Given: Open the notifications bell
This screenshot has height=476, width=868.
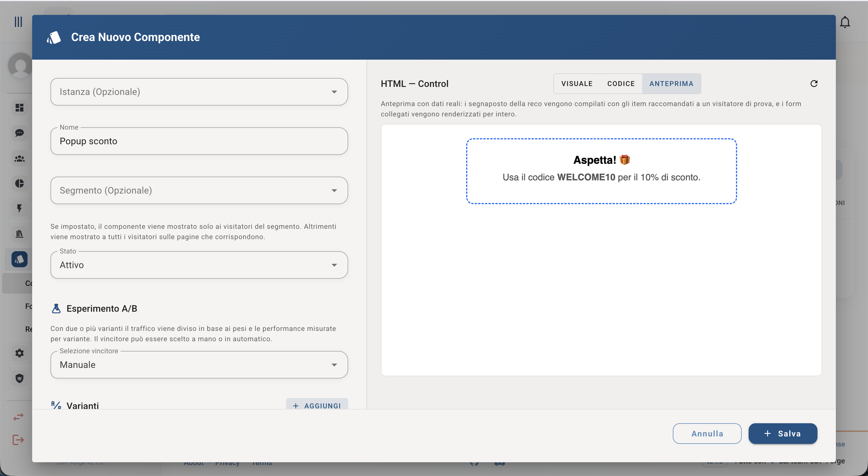Looking at the screenshot, I should click(845, 22).
